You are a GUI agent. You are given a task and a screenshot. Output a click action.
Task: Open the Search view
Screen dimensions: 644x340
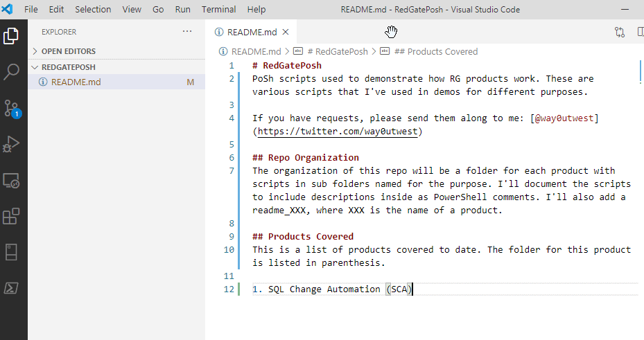11,72
